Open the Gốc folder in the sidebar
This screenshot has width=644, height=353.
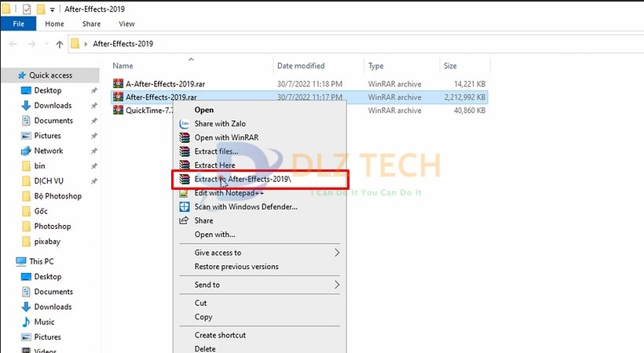(41, 211)
